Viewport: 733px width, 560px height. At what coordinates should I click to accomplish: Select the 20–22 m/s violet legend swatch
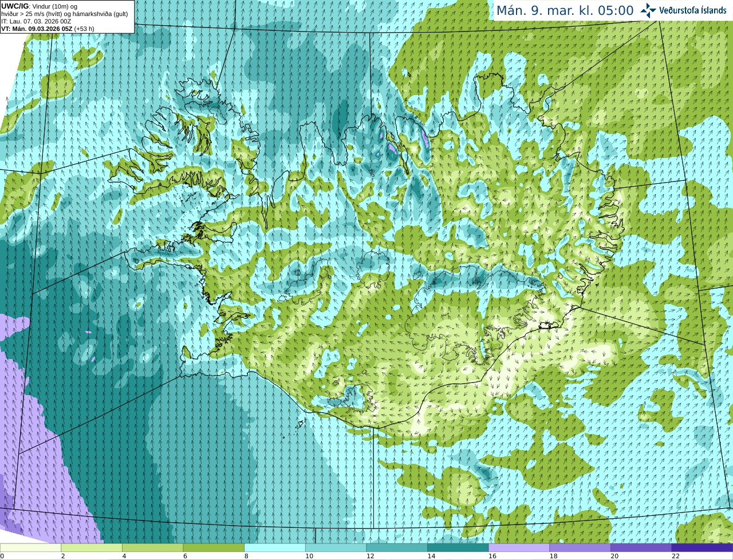pos(641,547)
